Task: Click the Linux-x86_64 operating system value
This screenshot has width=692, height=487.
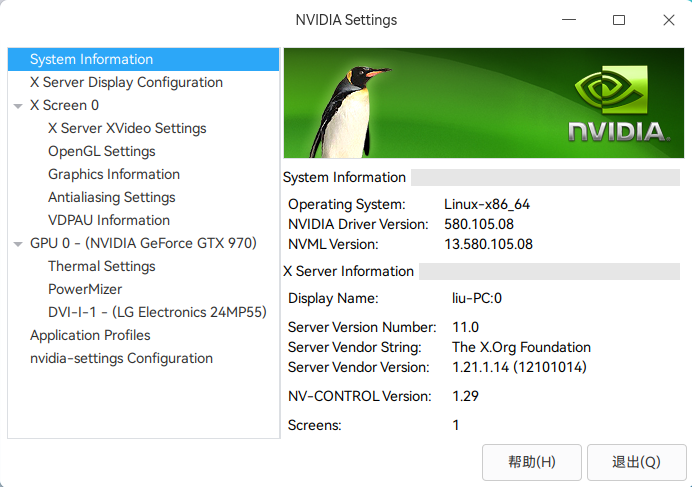Action: [x=487, y=204]
